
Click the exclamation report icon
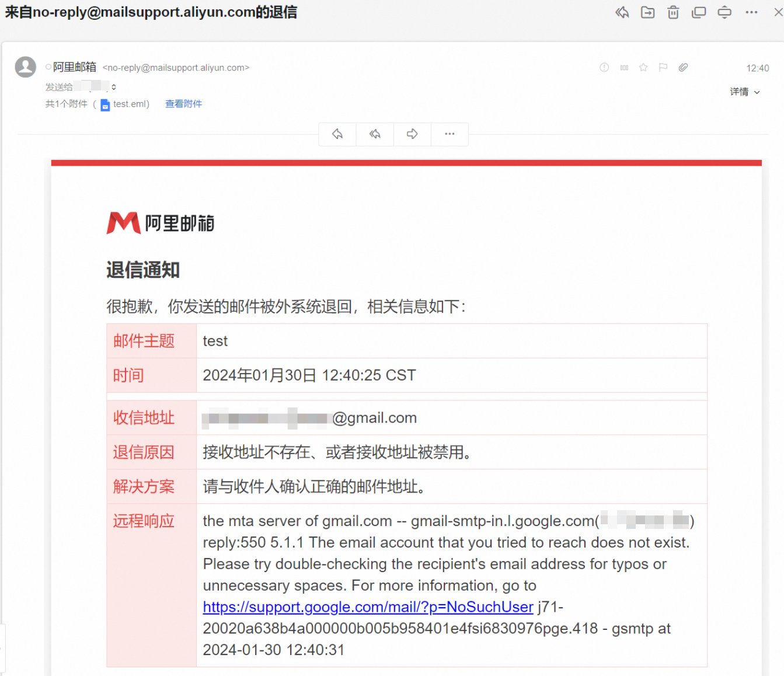pyautogui.click(x=604, y=68)
